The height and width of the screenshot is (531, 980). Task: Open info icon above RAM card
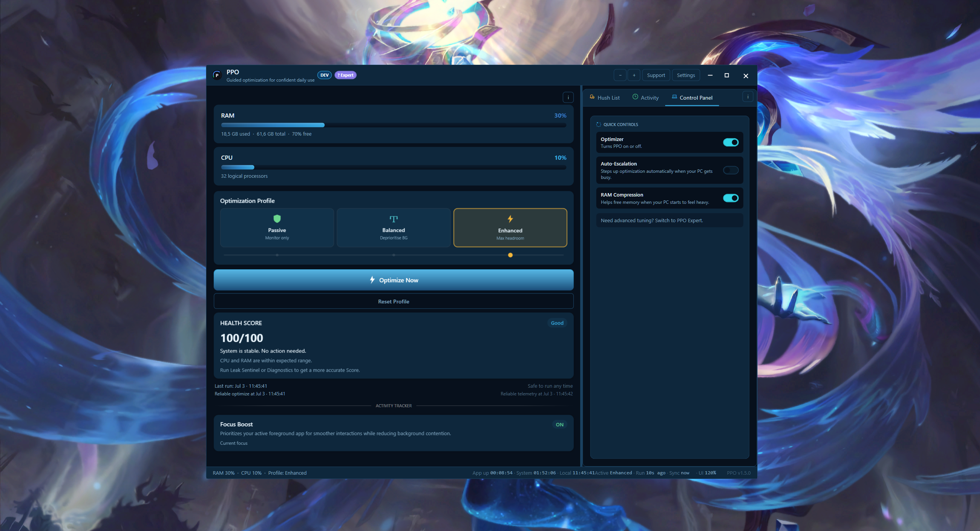[568, 97]
